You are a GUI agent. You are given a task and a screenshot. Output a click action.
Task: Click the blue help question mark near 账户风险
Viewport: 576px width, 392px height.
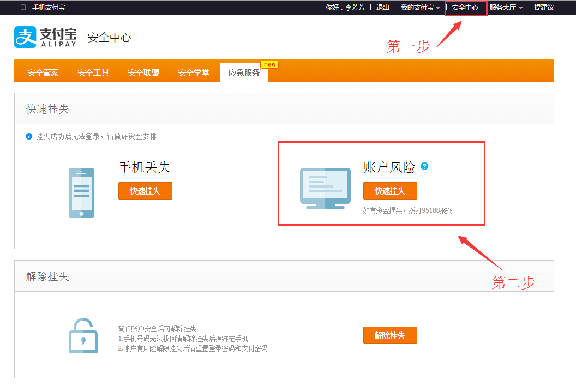(x=424, y=166)
